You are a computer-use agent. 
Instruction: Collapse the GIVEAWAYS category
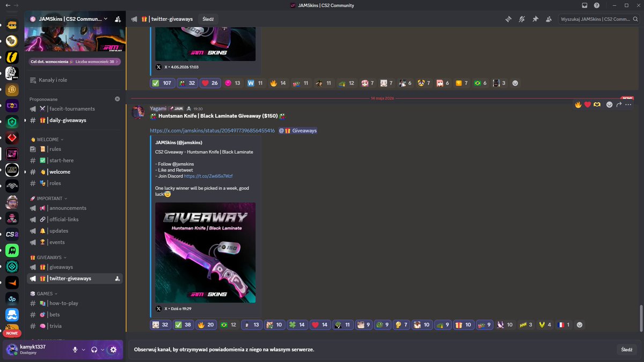[48, 257]
